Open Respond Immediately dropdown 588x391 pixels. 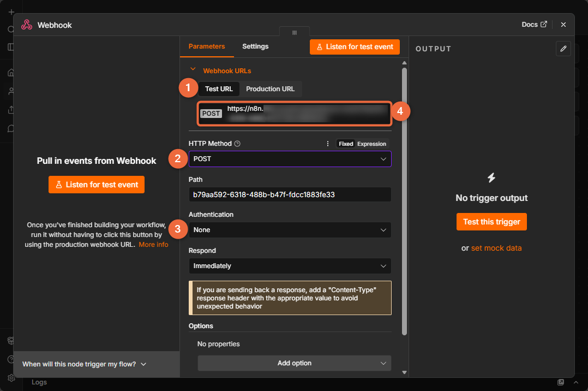point(290,266)
